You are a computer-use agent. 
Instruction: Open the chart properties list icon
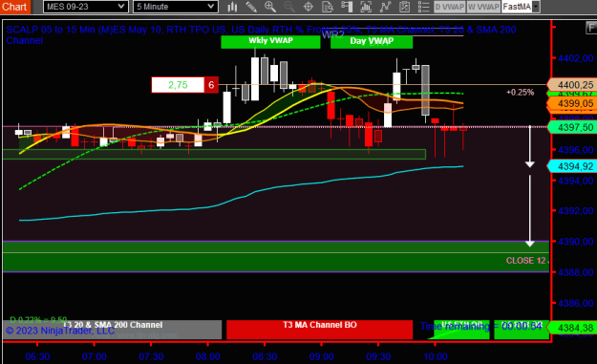423,7
